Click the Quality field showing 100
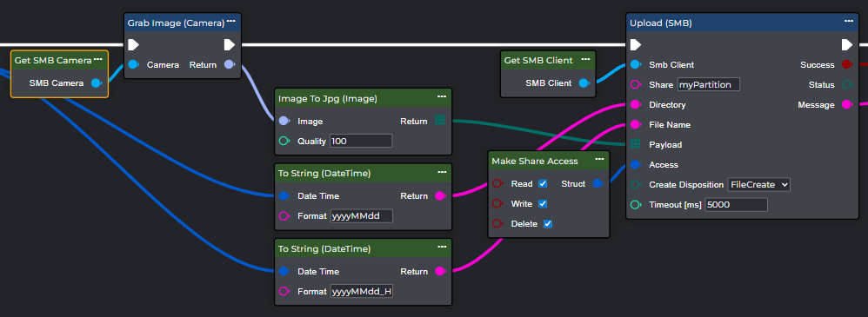This screenshot has width=868, height=317. pyautogui.click(x=361, y=141)
